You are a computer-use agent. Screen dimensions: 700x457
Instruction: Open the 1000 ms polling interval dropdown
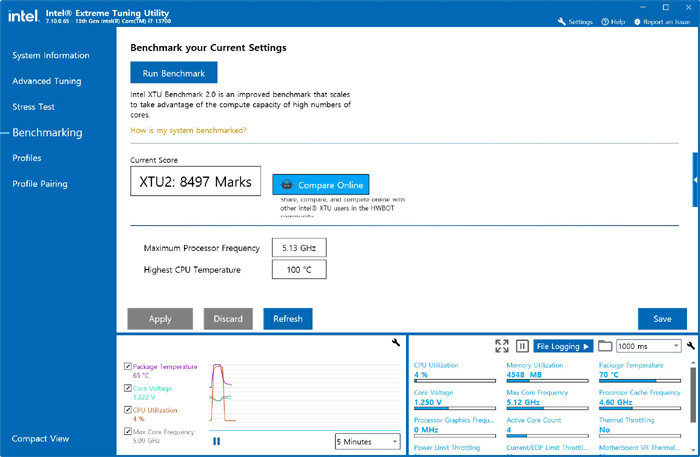pyautogui.click(x=649, y=346)
